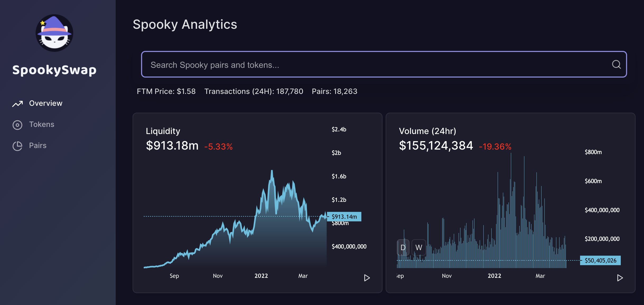Click the Tokens circle icon
This screenshot has width=644, height=305.
pos(17,125)
